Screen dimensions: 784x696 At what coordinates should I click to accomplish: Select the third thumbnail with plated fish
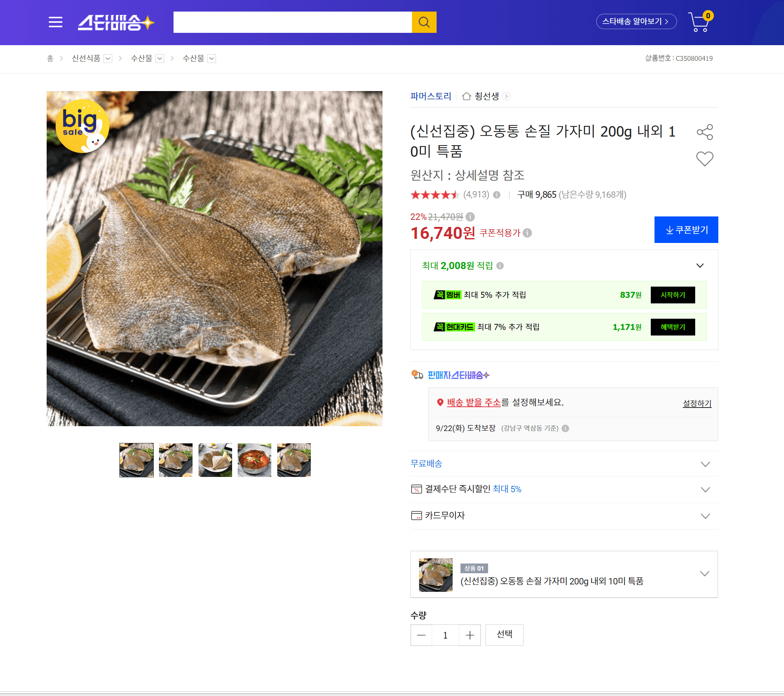(215, 460)
